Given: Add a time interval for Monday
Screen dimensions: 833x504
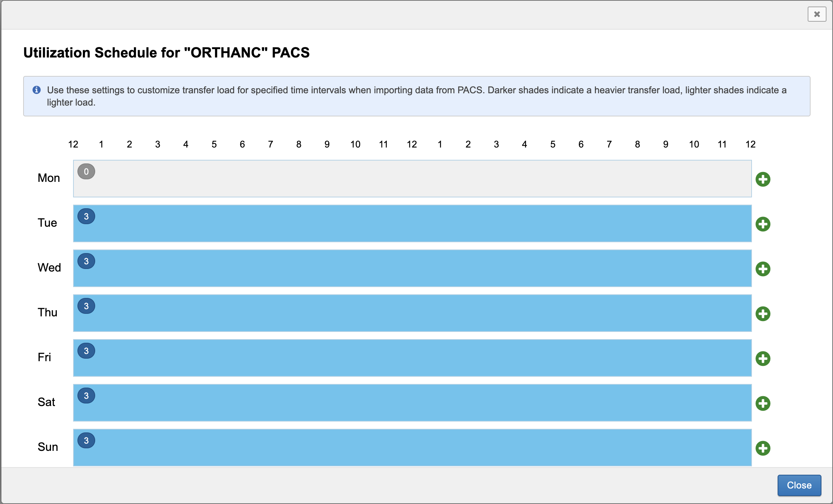Looking at the screenshot, I should click(763, 179).
